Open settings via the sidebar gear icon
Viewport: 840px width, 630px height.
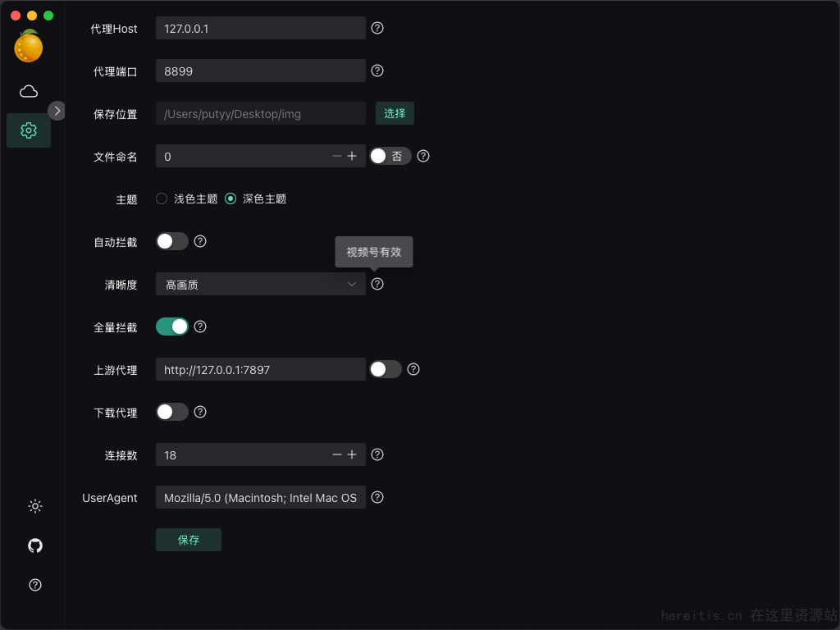pyautogui.click(x=29, y=130)
